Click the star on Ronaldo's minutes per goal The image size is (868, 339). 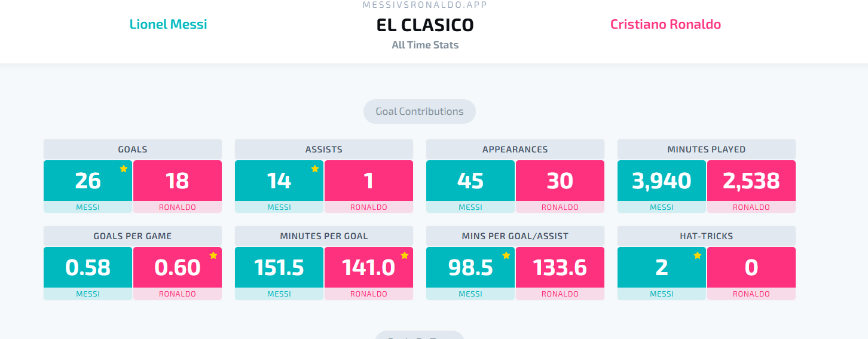[x=405, y=255]
